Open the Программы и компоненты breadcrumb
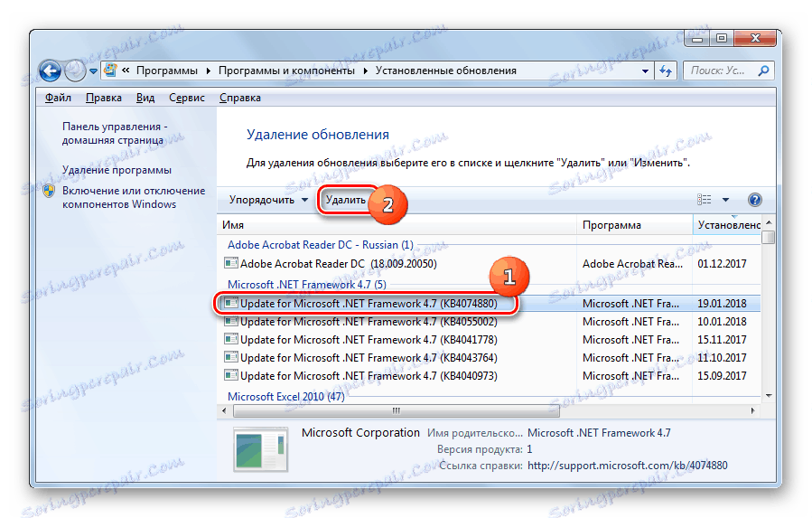Viewport: 812px width, 518px height. (x=286, y=71)
